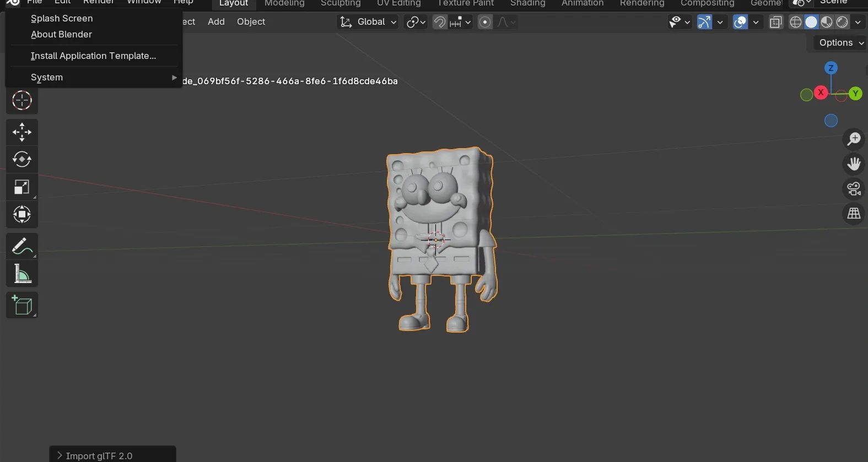Open the Options dropdown

point(841,43)
